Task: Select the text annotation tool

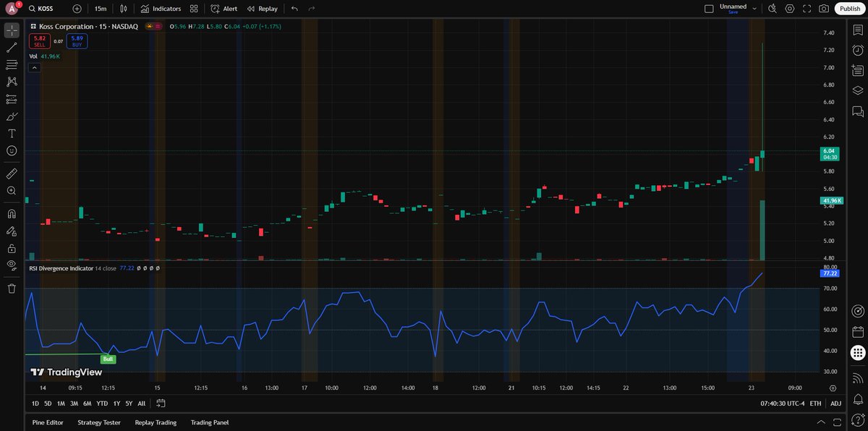Action: [x=12, y=134]
